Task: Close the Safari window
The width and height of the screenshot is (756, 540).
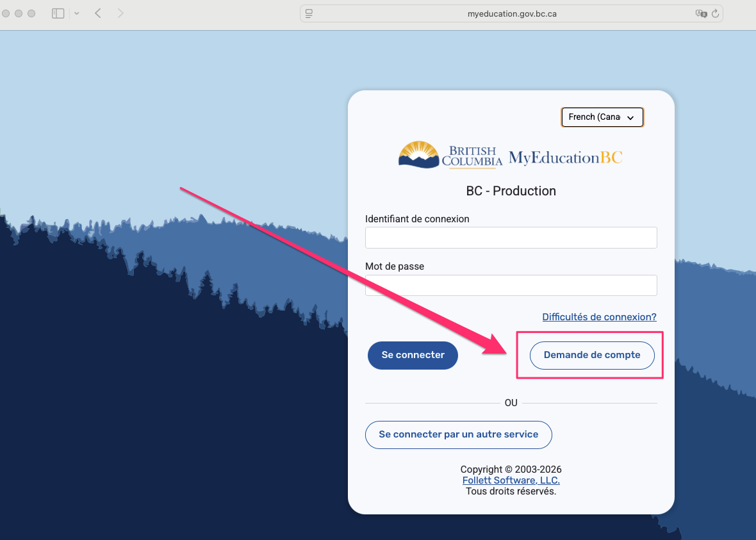Action: click(x=6, y=13)
